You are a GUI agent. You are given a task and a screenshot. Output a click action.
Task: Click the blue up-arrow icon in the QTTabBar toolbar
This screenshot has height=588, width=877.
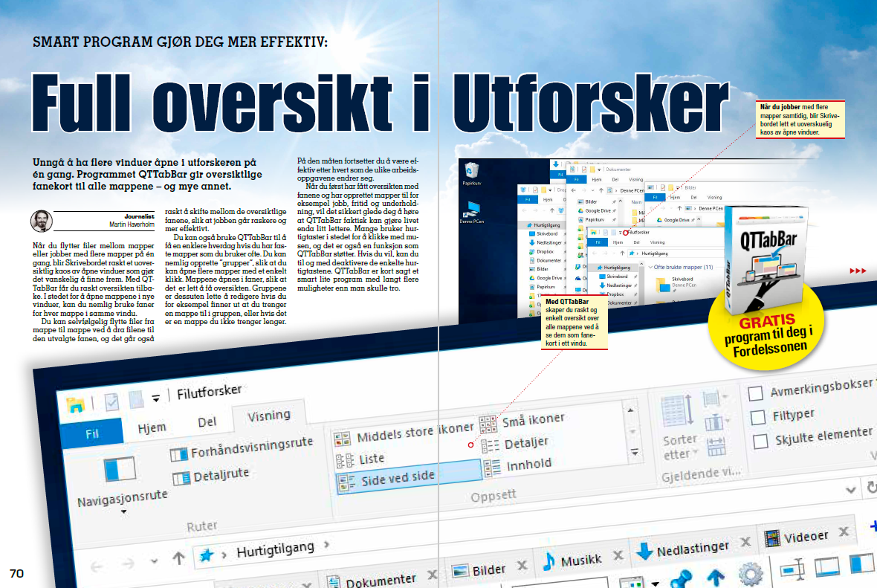pyautogui.click(x=716, y=576)
